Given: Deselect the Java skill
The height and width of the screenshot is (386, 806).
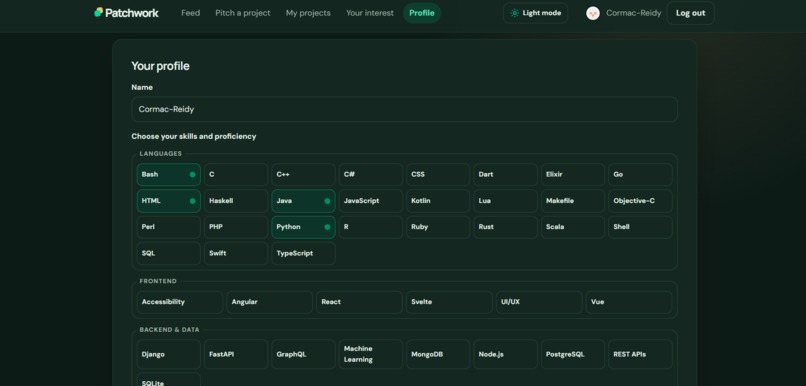Looking at the screenshot, I should tap(303, 201).
